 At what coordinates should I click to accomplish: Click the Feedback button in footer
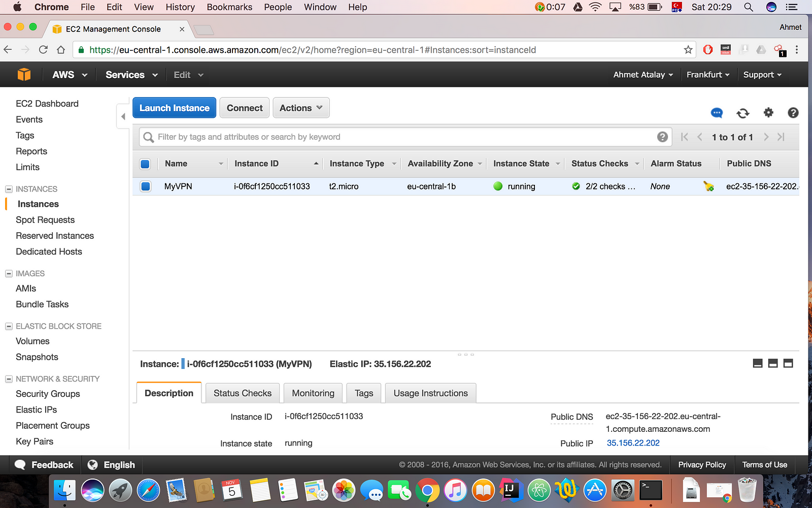pyautogui.click(x=44, y=465)
